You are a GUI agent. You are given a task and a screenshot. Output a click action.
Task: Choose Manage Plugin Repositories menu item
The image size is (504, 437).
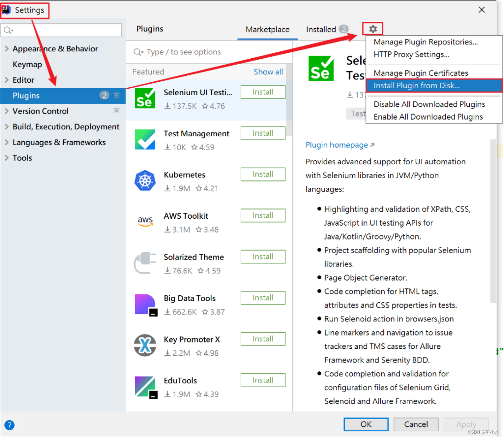click(x=426, y=42)
